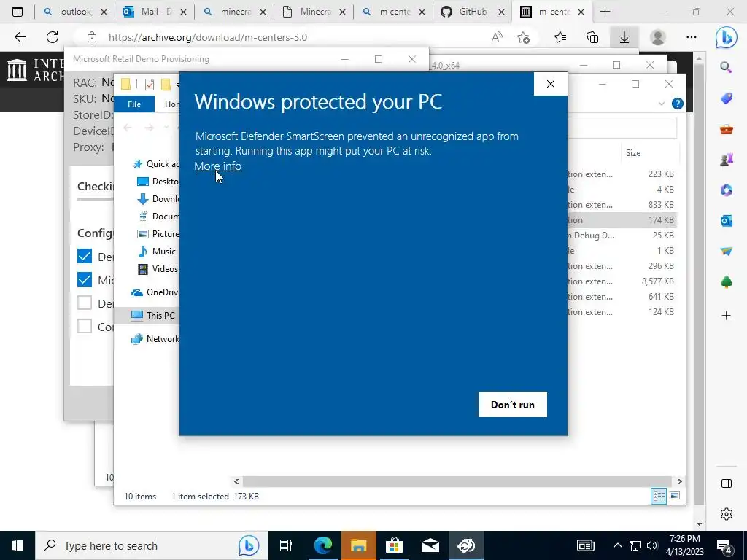The height and width of the screenshot is (560, 747).
Task: Open the Edge profile avatar
Action: (658, 37)
